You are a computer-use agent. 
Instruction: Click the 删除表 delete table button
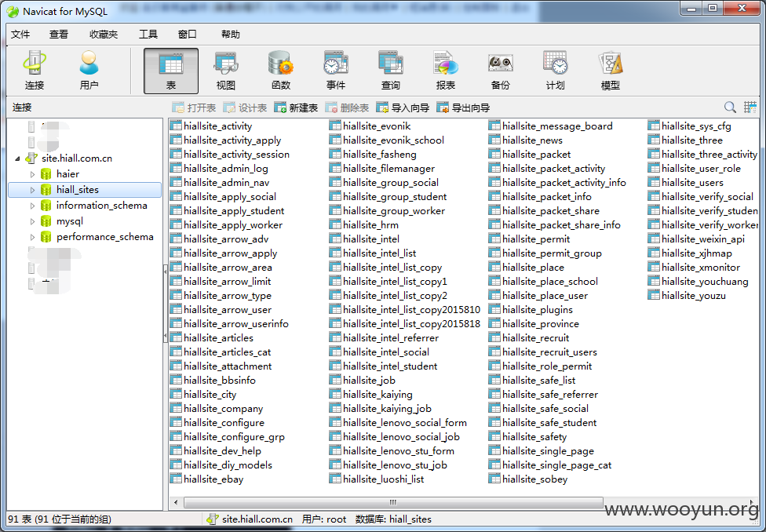pos(347,108)
